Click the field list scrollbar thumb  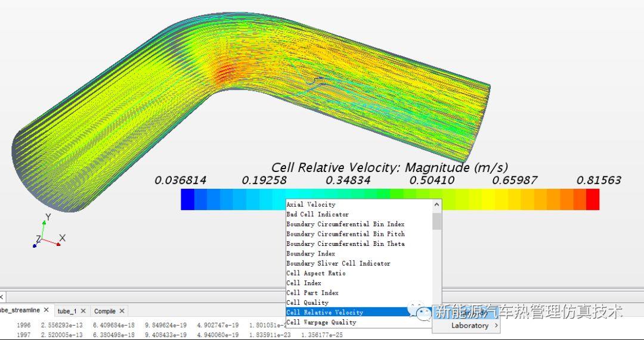point(436,222)
